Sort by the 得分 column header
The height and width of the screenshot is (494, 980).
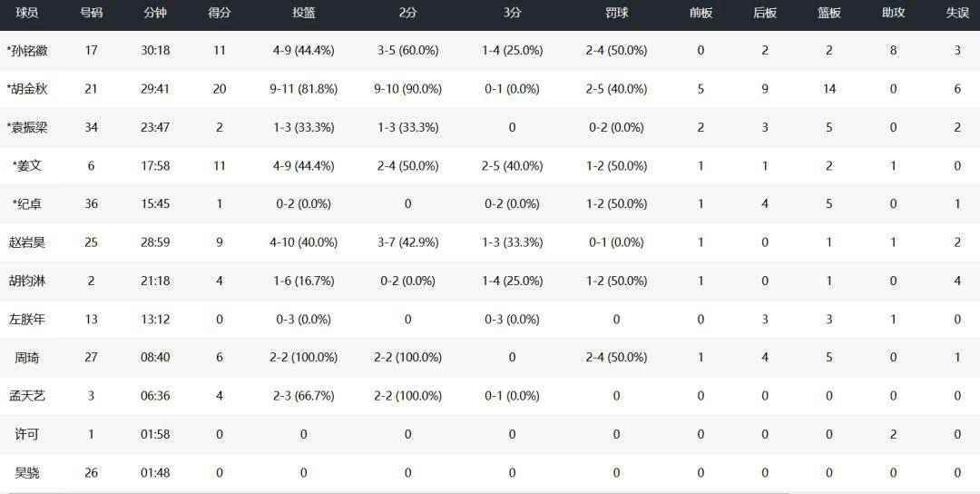(219, 13)
